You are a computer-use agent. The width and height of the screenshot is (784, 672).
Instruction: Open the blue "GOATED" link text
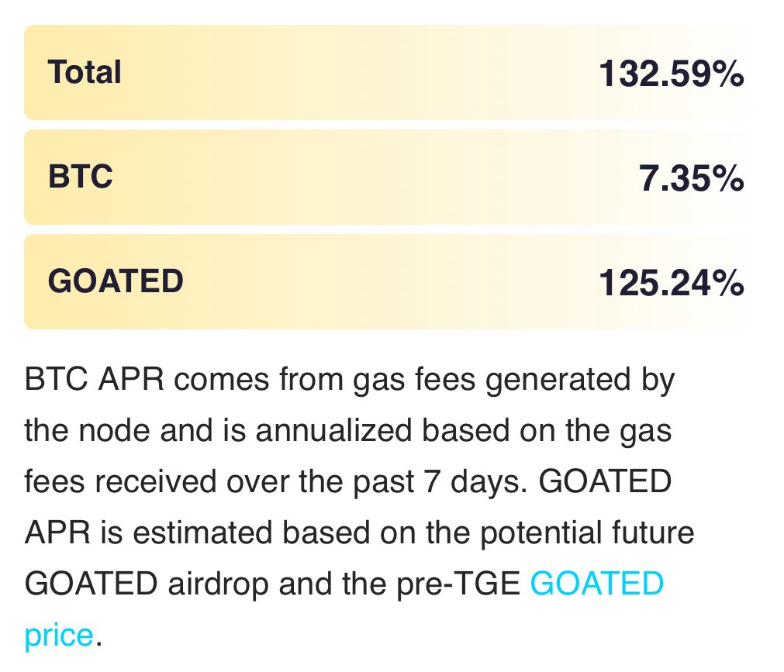pos(596,583)
